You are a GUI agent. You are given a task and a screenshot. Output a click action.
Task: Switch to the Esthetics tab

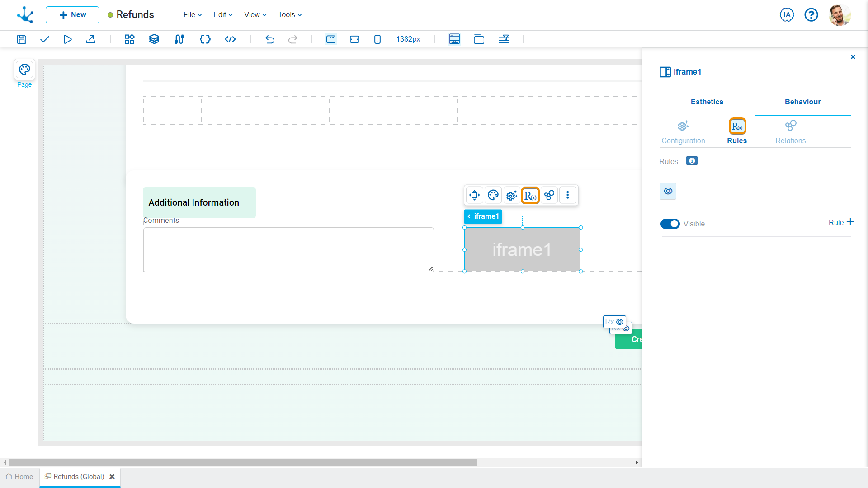click(x=707, y=102)
